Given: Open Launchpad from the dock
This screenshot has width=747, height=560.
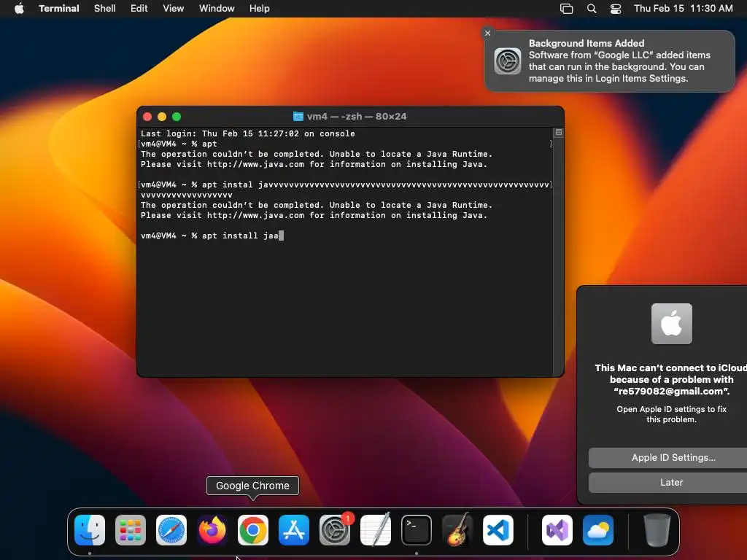Looking at the screenshot, I should point(131,529).
